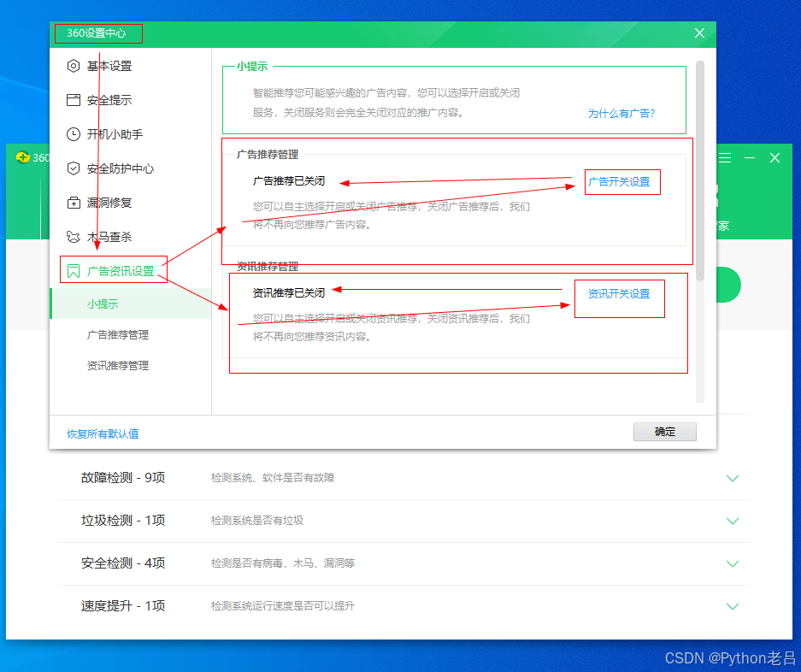Open 广告开关设置 link
This screenshot has width=801, height=672.
(x=619, y=182)
